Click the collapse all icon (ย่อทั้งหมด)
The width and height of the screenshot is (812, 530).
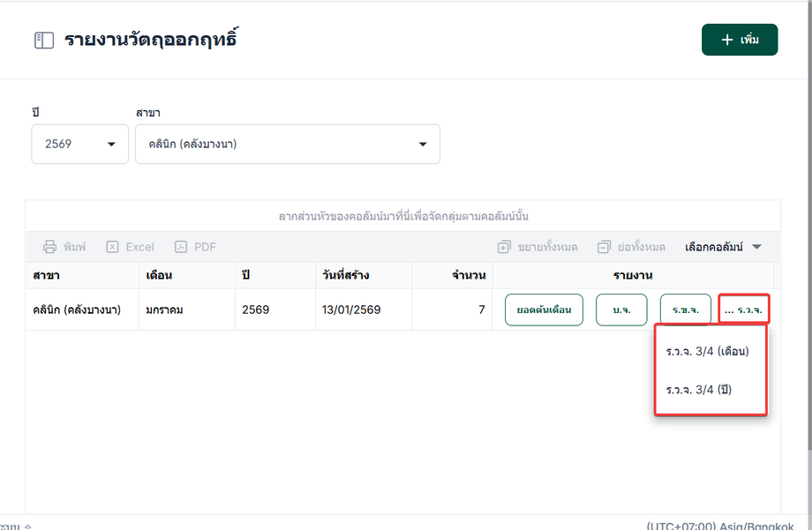[604, 247]
